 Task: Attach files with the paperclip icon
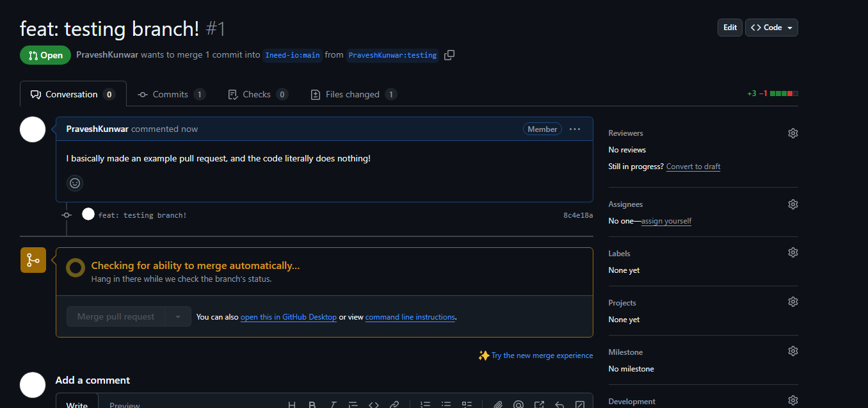coord(498,405)
